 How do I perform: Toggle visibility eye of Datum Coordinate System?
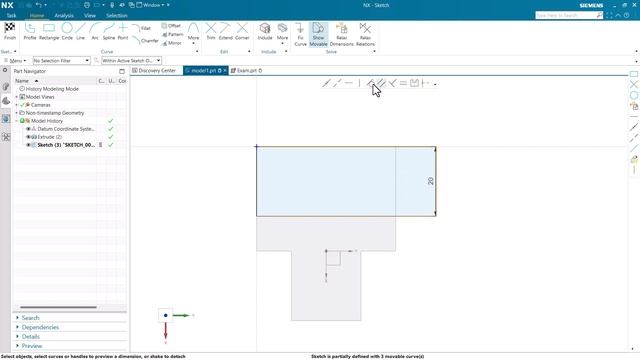coord(28,129)
